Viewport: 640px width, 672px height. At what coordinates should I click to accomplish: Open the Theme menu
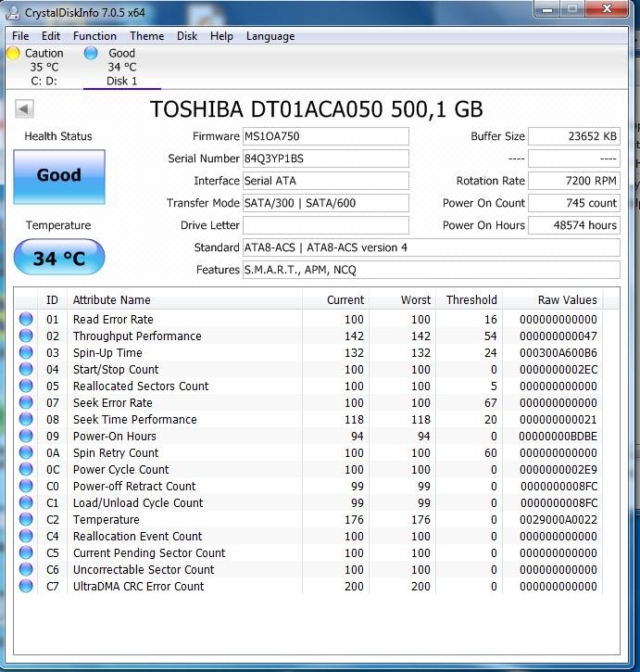pyautogui.click(x=147, y=36)
